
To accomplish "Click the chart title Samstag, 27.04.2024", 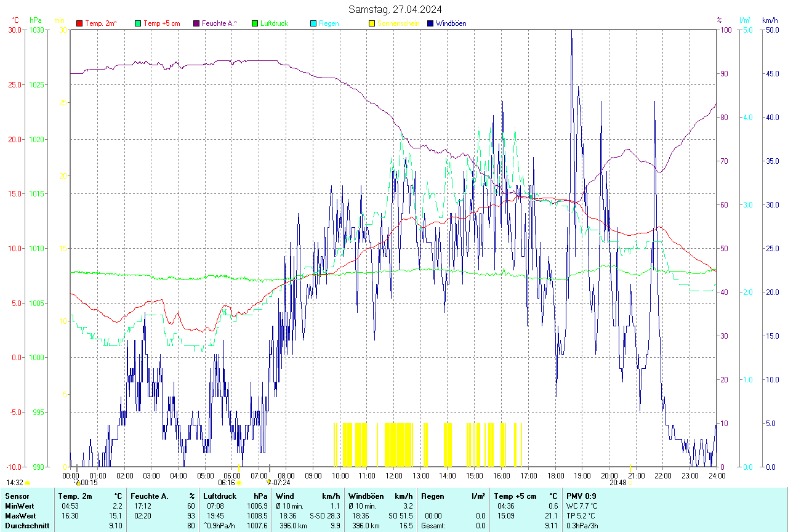I will coord(395,9).
